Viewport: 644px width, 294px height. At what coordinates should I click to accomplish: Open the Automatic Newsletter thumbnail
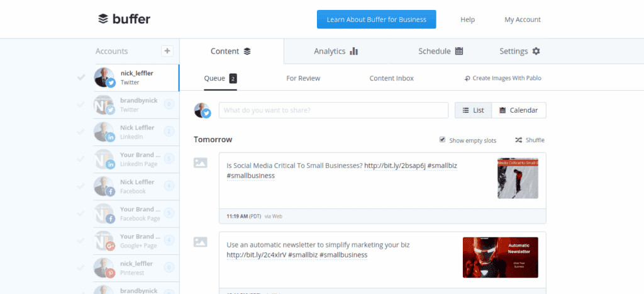tap(500, 257)
